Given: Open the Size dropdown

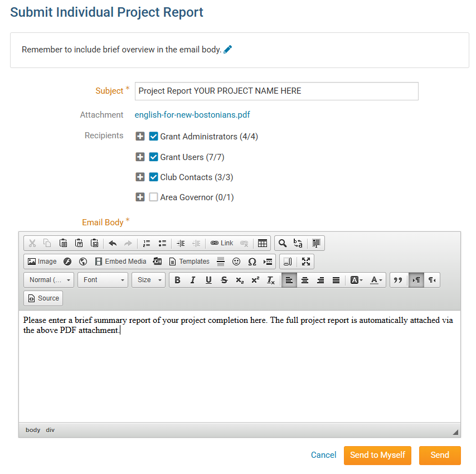Looking at the screenshot, I should tap(148, 280).
